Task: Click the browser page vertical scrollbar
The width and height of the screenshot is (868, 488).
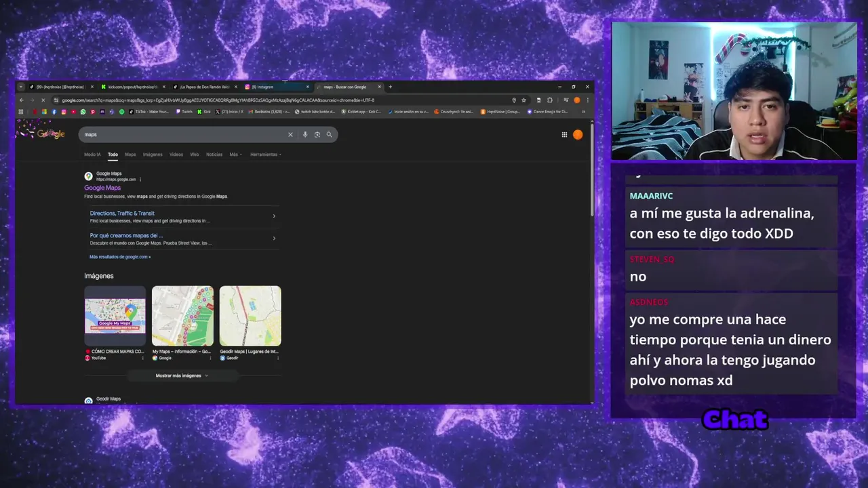Action: pos(592,169)
